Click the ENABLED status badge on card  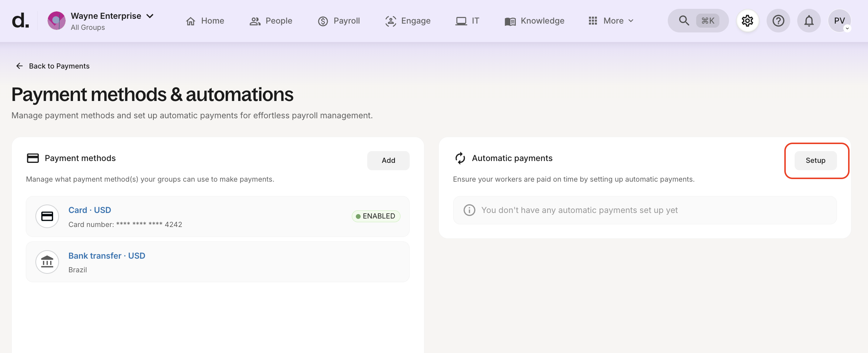pos(376,216)
